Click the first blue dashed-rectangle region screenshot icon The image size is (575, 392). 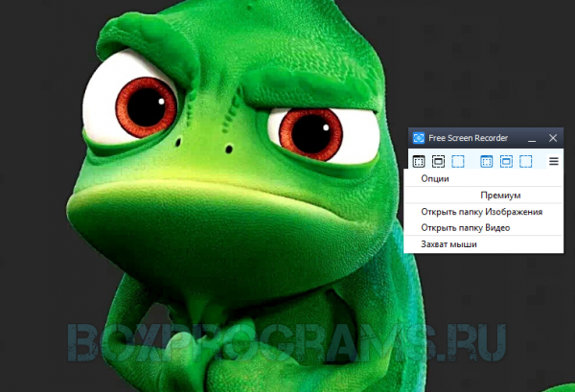[458, 161]
